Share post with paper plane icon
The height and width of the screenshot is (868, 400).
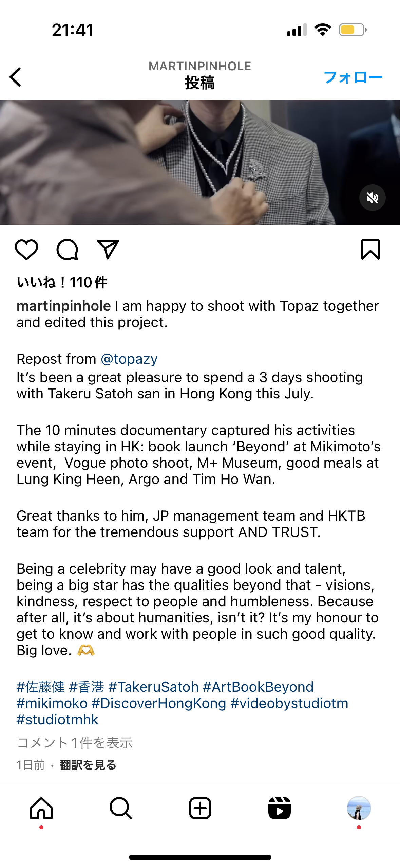pyautogui.click(x=108, y=250)
